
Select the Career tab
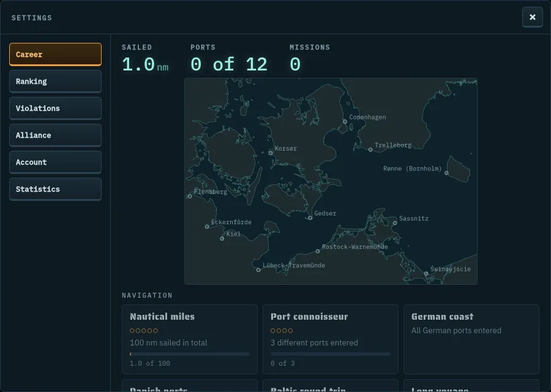(x=56, y=55)
